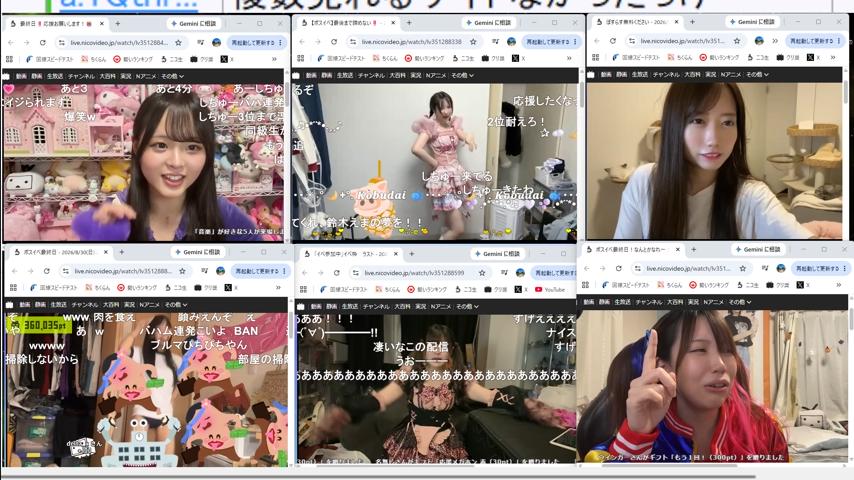This screenshot has width=854, height=480.
Task: Close the ボスイベ最終日！なんとかなれー tab
Action: (x=678, y=250)
